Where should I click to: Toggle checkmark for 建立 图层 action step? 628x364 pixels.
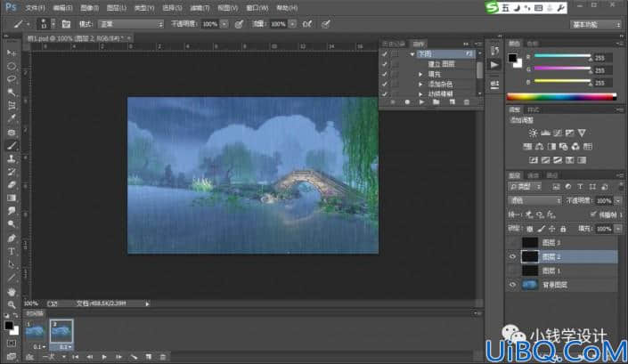tap(385, 64)
